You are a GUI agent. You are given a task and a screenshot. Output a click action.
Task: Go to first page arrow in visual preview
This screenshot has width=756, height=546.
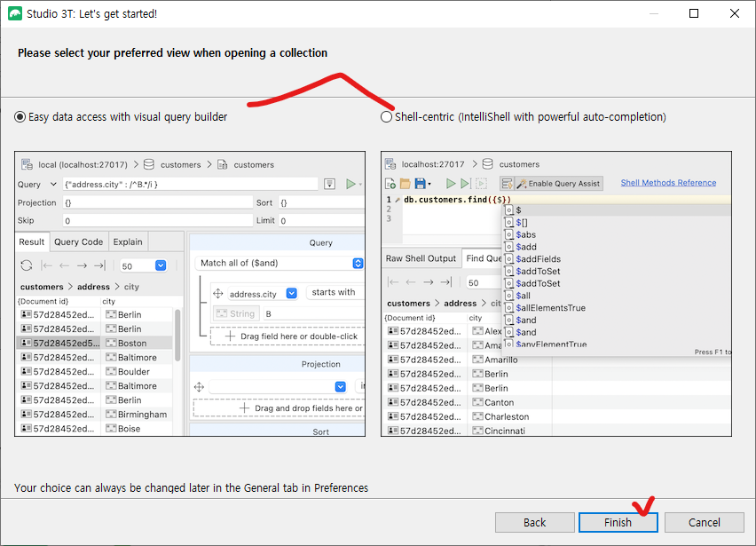pos(46,265)
